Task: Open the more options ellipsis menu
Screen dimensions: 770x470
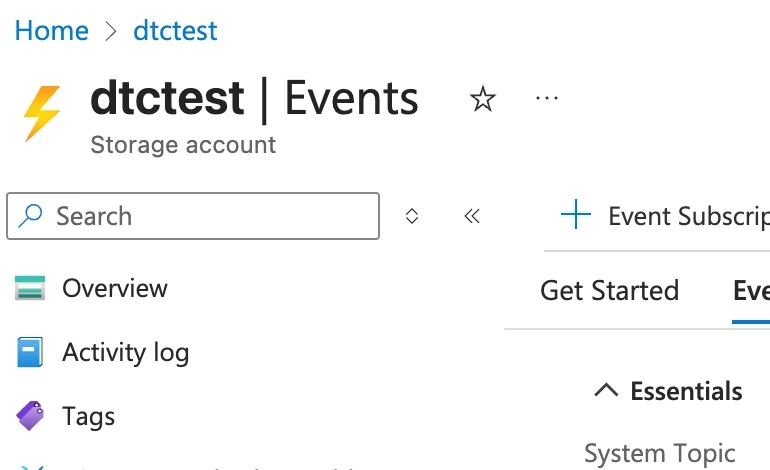Action: (x=546, y=98)
